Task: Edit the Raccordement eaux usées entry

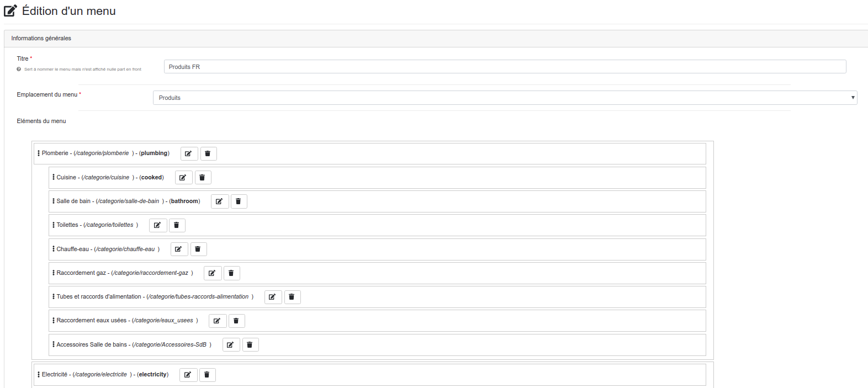Action: 218,321
